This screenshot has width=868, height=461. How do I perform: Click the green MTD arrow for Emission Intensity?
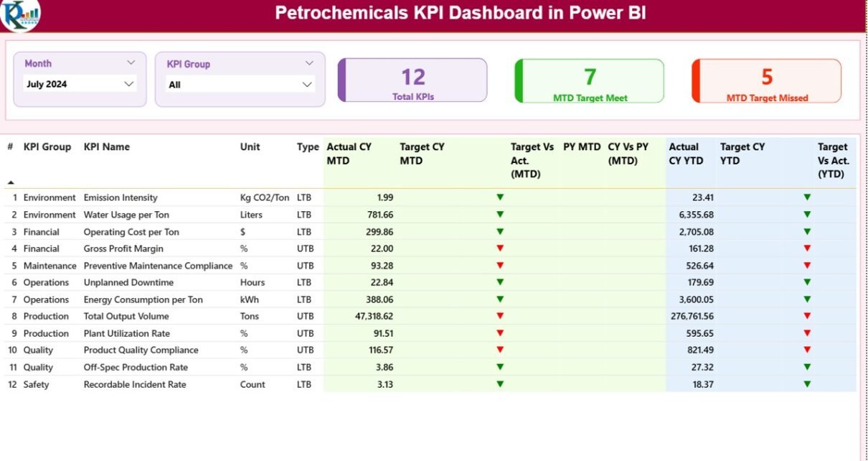(x=500, y=197)
